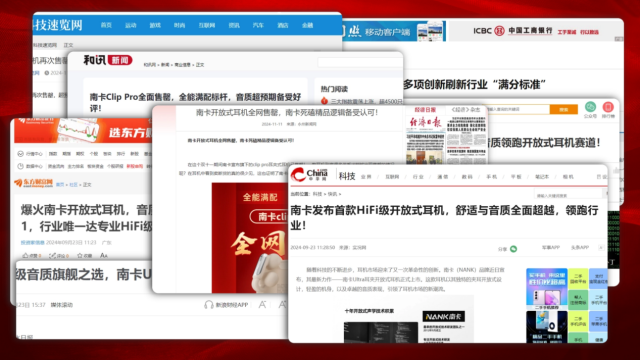Click the keyword search field near orange button
The image size is (640, 360).
click(x=518, y=109)
